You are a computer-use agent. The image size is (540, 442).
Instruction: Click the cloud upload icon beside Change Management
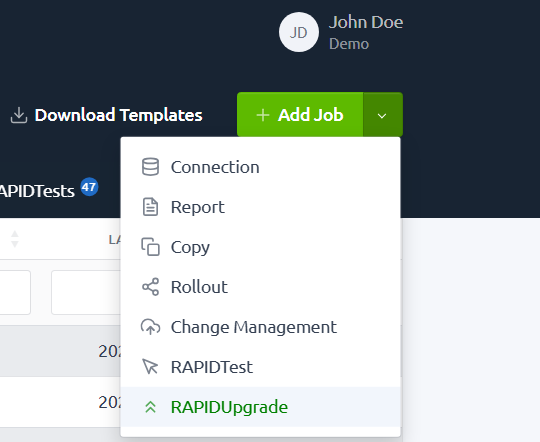[150, 327]
